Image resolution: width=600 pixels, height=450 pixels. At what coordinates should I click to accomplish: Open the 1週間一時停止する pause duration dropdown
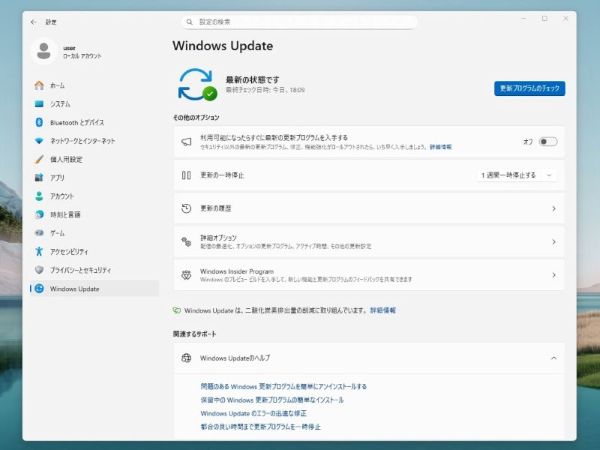[517, 175]
